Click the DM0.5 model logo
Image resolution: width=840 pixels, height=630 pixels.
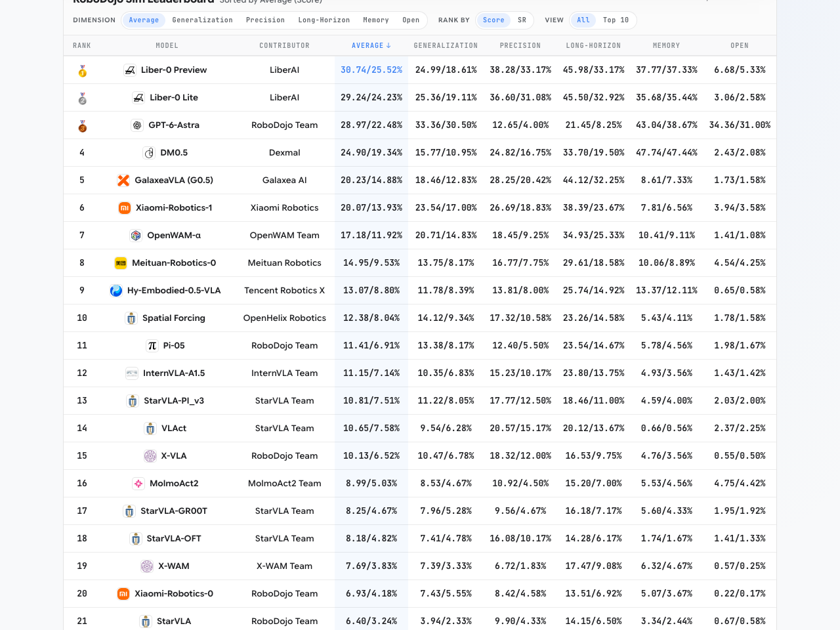tap(149, 153)
